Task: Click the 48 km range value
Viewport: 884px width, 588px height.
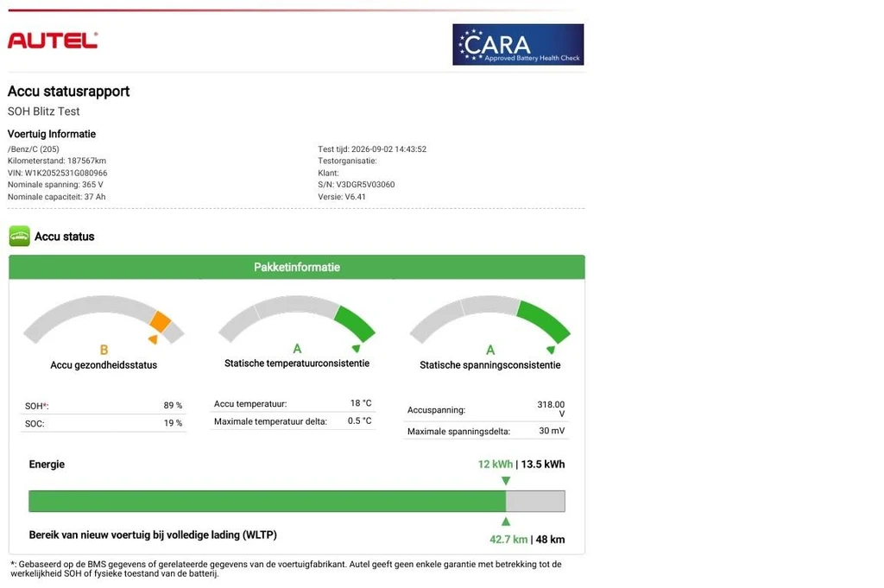Action: click(550, 540)
